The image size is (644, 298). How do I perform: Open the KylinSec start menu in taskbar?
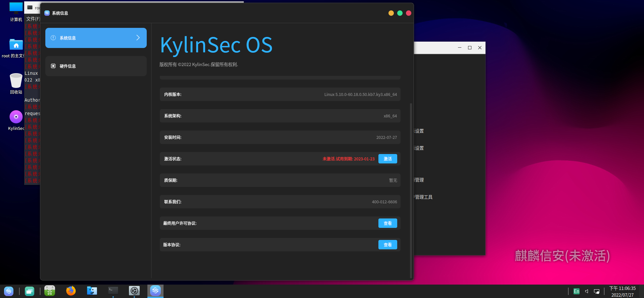point(9,291)
